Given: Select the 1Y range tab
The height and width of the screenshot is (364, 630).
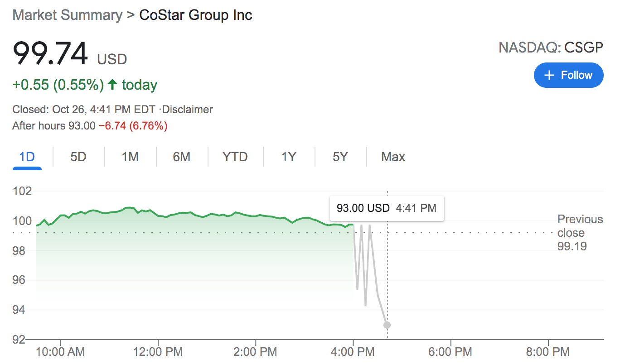Looking at the screenshot, I should pos(289,157).
